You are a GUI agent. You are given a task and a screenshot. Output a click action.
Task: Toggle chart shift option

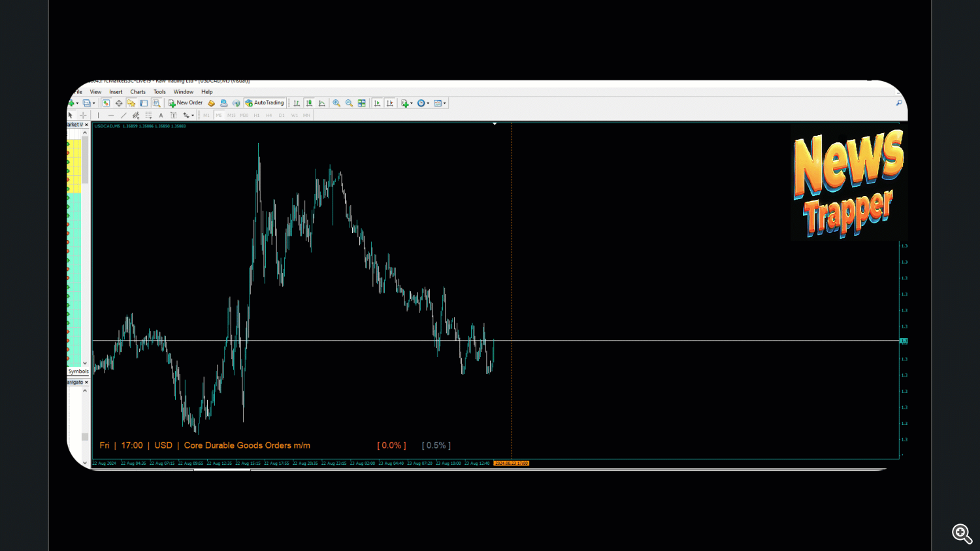tap(390, 103)
